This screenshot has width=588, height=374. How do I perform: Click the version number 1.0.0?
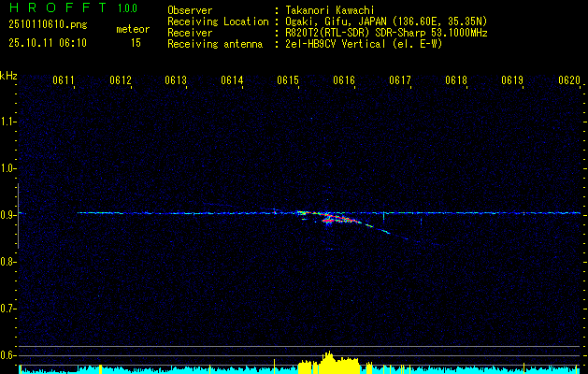tap(127, 8)
